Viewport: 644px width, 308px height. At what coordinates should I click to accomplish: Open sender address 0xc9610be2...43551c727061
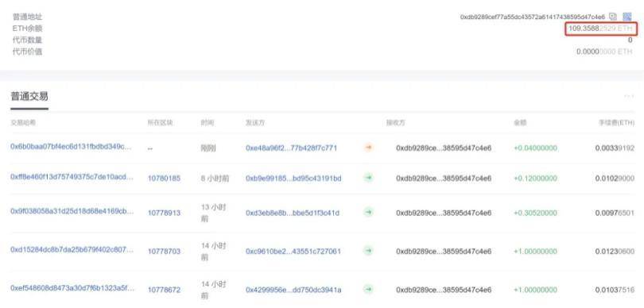(293, 252)
